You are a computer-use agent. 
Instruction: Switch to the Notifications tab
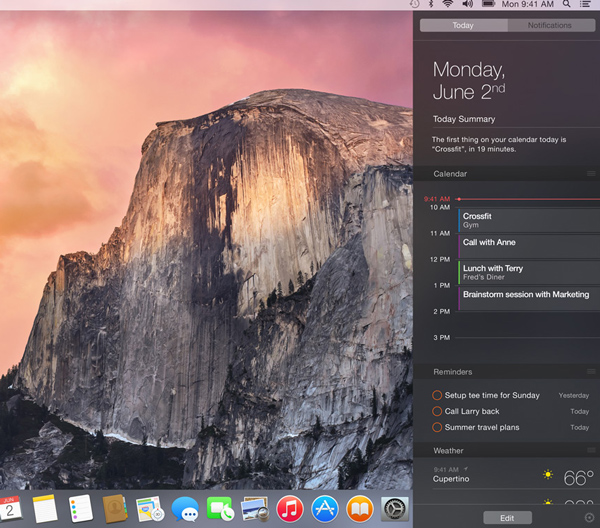(x=550, y=26)
